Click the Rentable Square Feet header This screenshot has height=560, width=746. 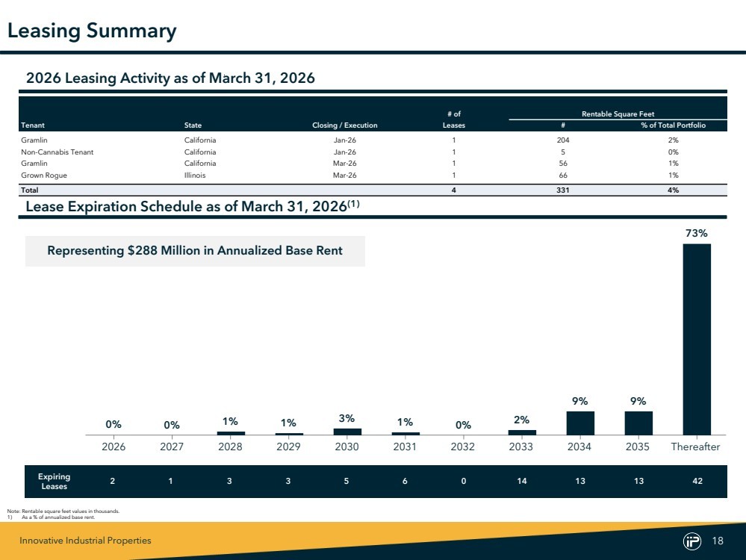[x=618, y=113]
